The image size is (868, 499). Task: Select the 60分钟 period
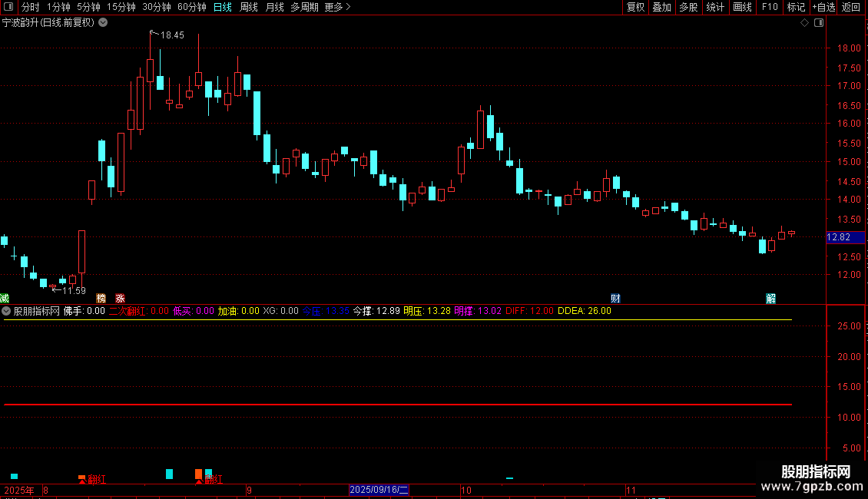tap(192, 7)
